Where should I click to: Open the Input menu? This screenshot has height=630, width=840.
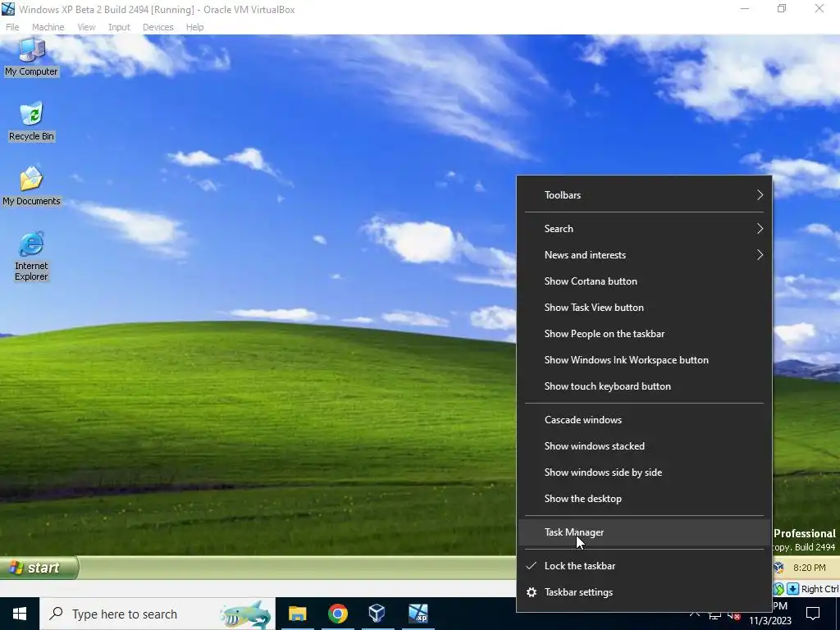click(119, 27)
